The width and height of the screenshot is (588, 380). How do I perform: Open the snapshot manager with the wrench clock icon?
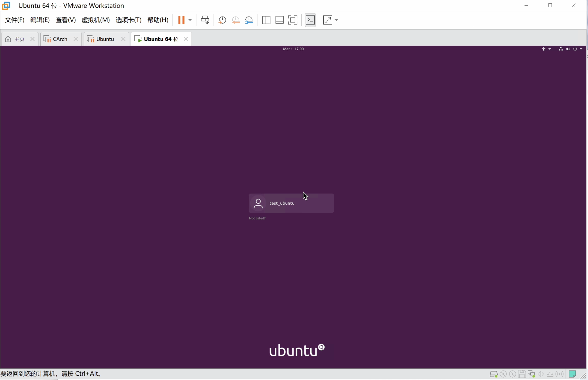point(249,20)
